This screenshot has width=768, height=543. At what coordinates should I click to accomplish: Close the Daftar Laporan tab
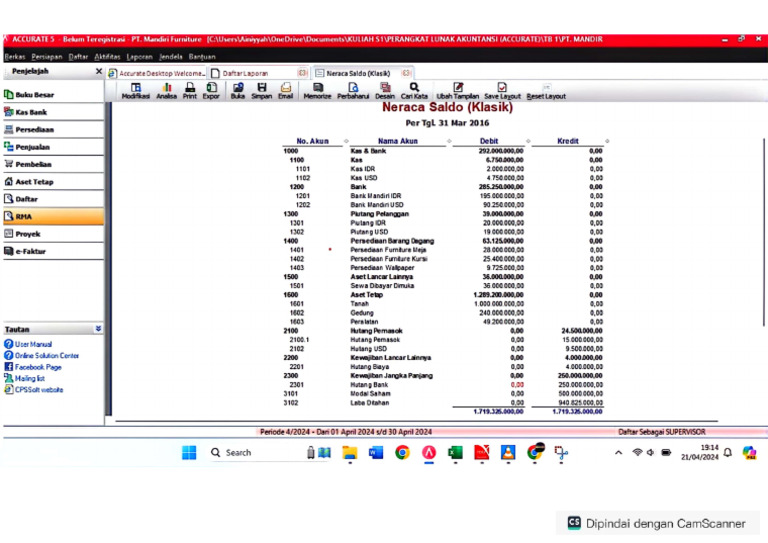[x=303, y=73]
